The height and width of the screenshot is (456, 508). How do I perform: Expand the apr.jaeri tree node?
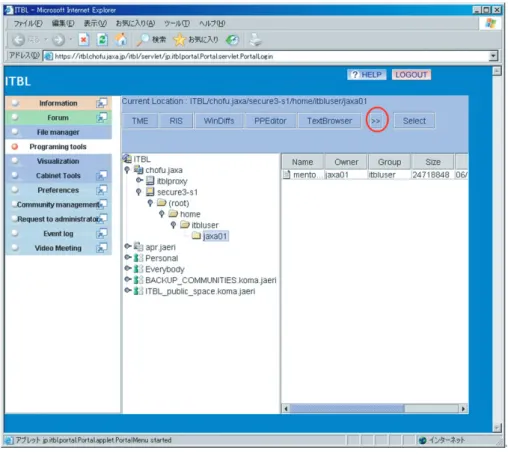pyautogui.click(x=128, y=246)
